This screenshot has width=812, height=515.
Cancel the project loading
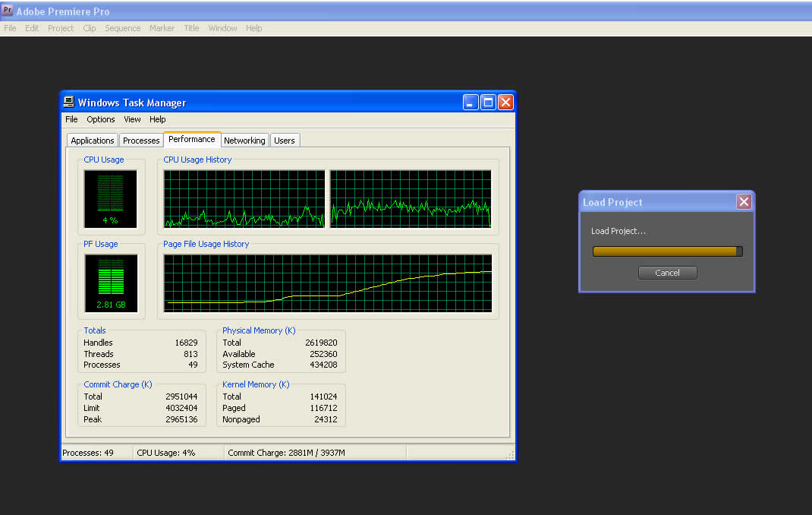pyautogui.click(x=667, y=273)
